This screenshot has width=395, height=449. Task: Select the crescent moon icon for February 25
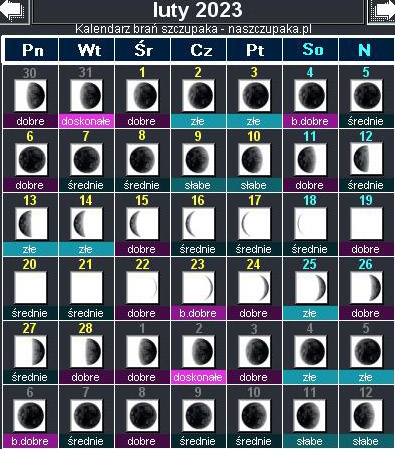(x=310, y=287)
